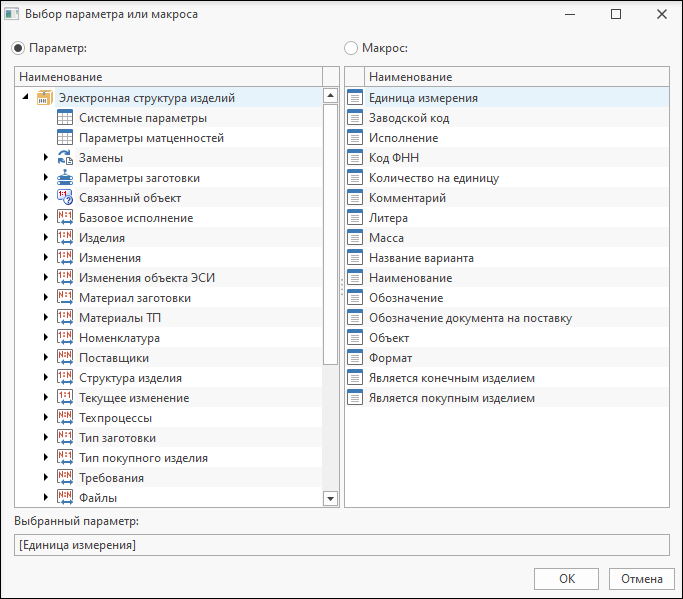Select Масса in the parameter list

coord(386,238)
